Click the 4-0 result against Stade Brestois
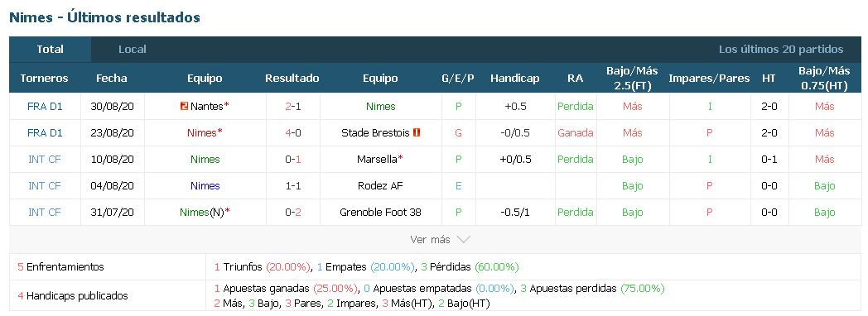 coord(292,132)
